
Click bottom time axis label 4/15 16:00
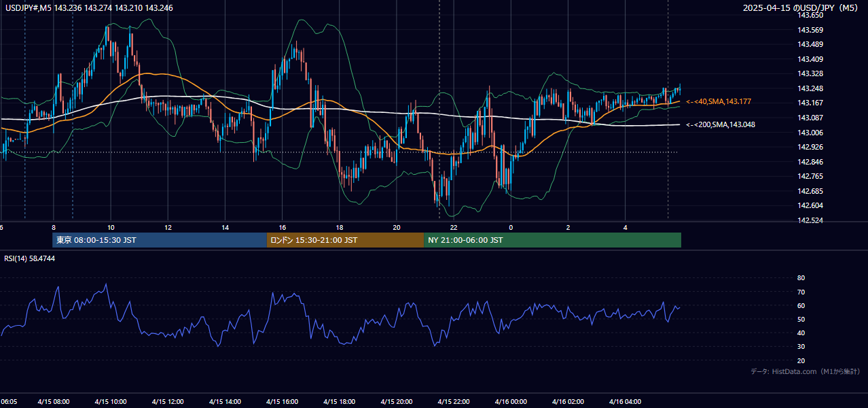point(282,401)
